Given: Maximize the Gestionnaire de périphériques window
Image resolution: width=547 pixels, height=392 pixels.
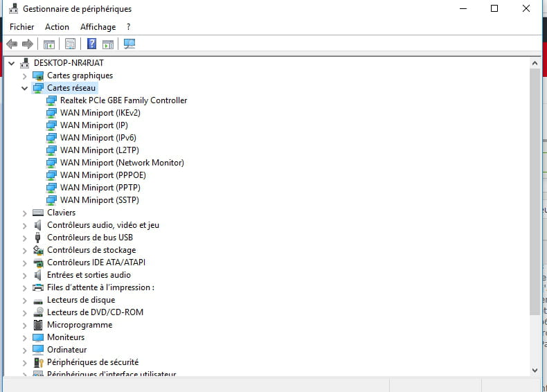Looking at the screenshot, I should pyautogui.click(x=494, y=8).
